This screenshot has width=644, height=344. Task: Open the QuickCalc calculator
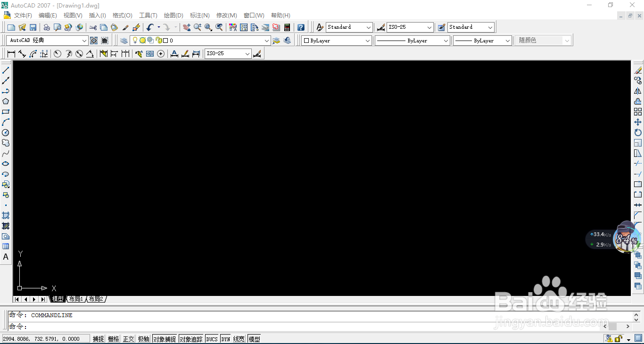tap(287, 27)
